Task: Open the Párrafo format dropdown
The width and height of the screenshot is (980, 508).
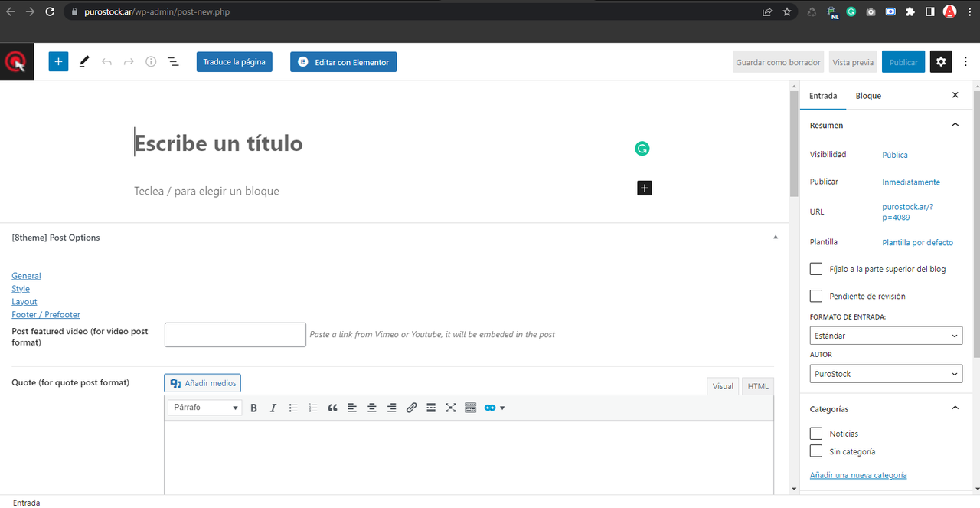Action: 204,408
